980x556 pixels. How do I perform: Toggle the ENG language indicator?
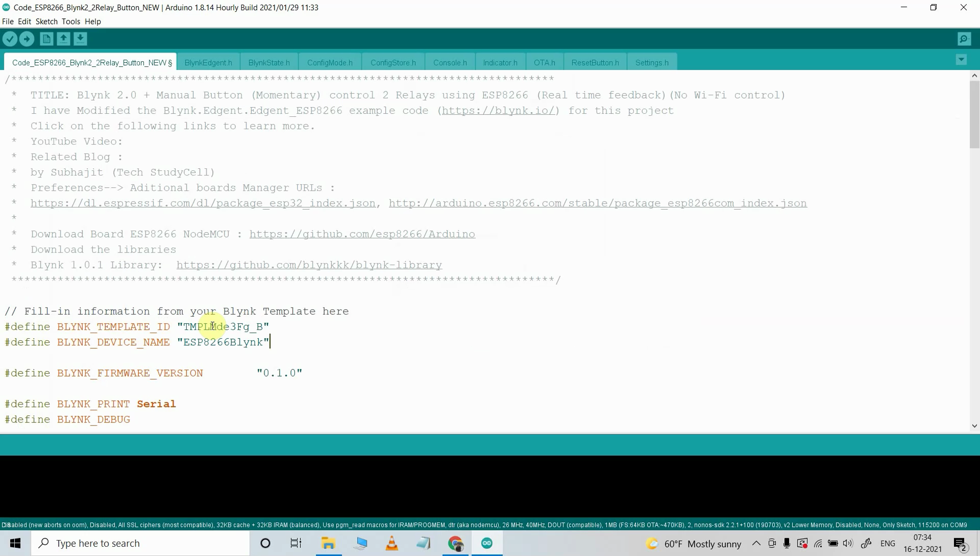(888, 543)
